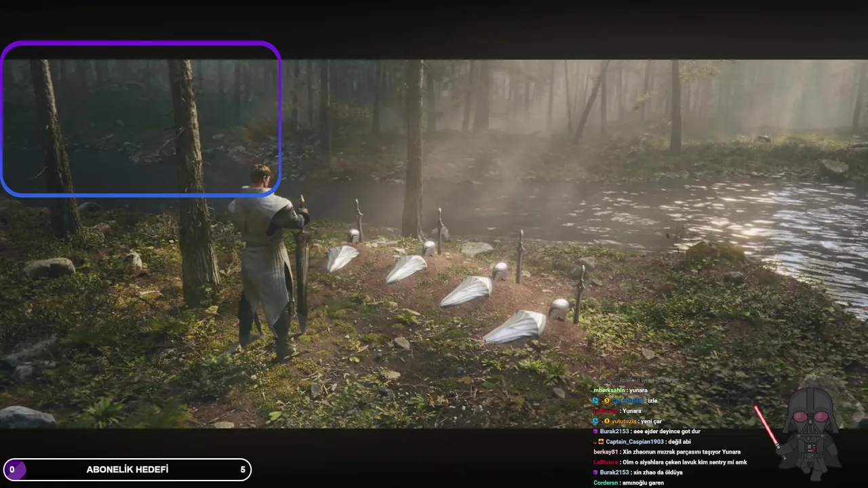Click the purple 0 progress fill of subscription goal

(15, 470)
